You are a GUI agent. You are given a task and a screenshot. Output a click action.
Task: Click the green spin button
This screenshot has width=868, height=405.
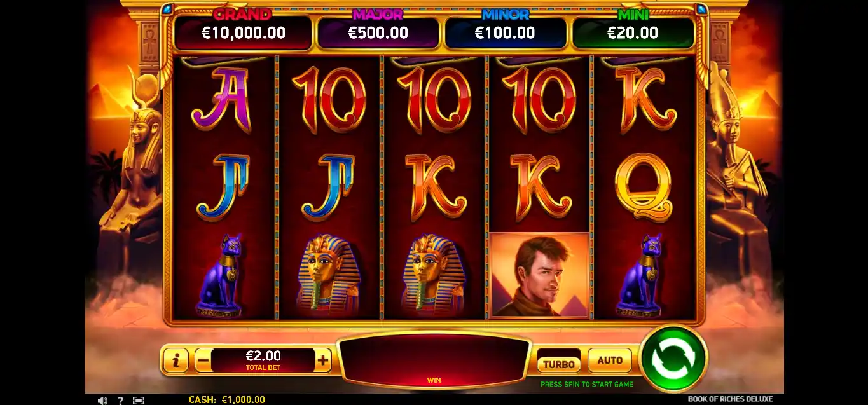point(673,358)
